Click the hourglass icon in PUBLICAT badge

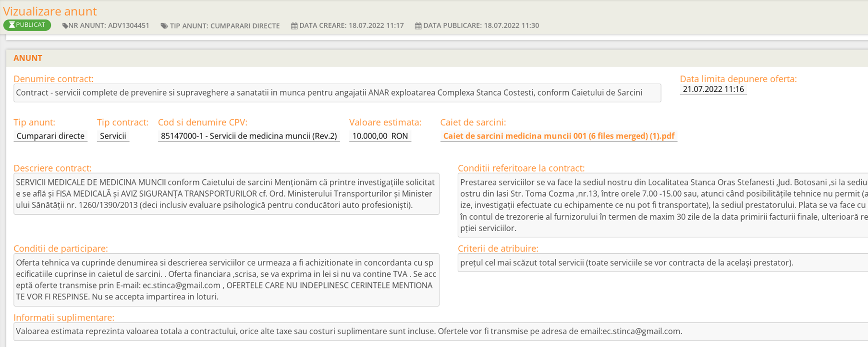point(12,25)
